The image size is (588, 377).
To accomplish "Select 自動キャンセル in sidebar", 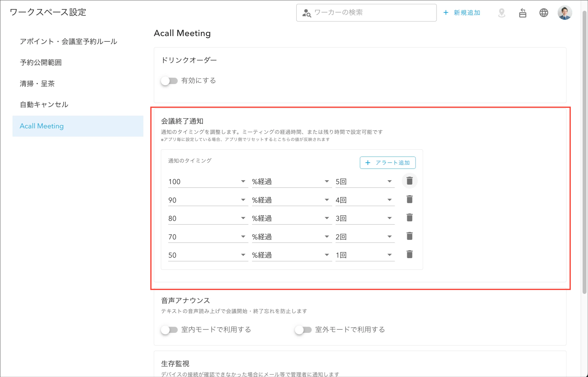I will click(78, 105).
